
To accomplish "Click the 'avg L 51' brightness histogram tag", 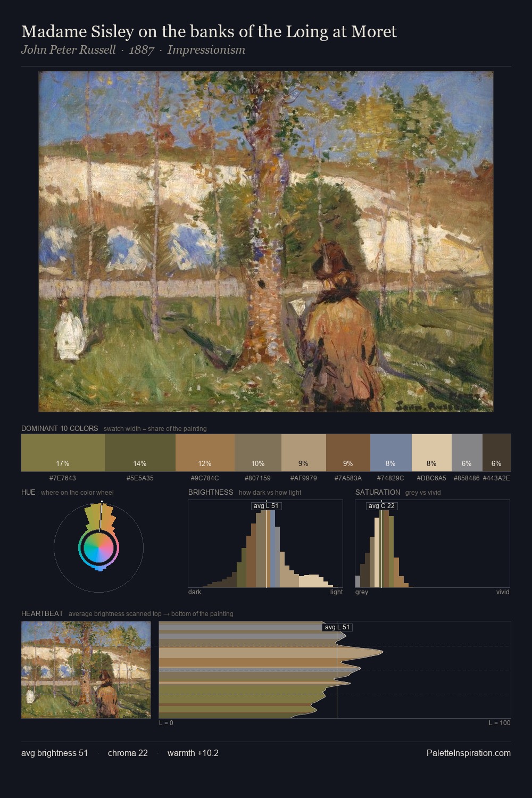I will pyautogui.click(x=266, y=505).
